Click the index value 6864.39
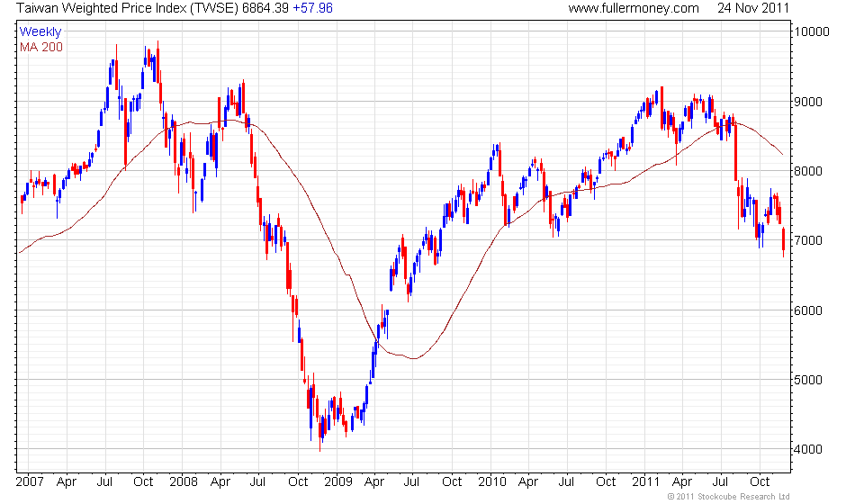The image size is (864, 504). pos(265,8)
